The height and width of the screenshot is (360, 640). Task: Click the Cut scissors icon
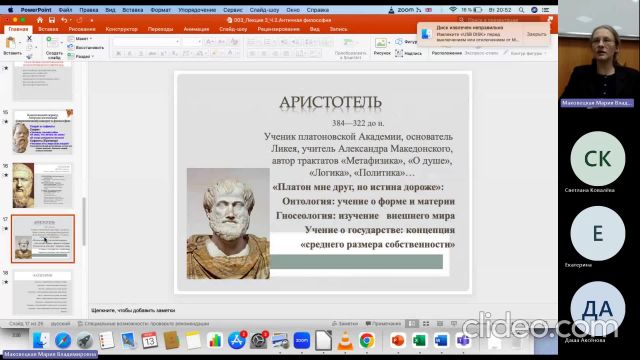(x=29, y=38)
